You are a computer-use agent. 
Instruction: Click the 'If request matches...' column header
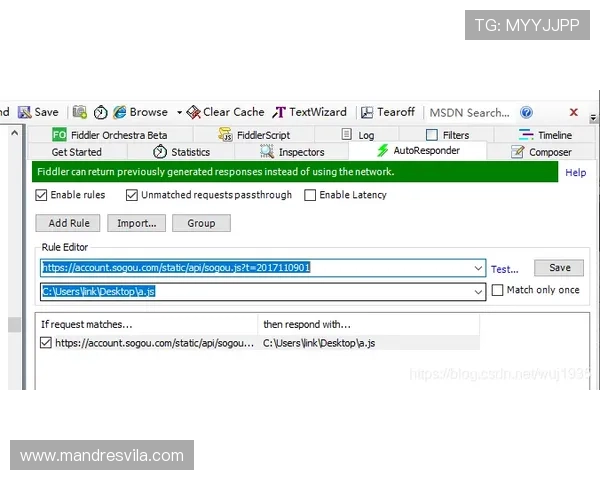[147, 325]
